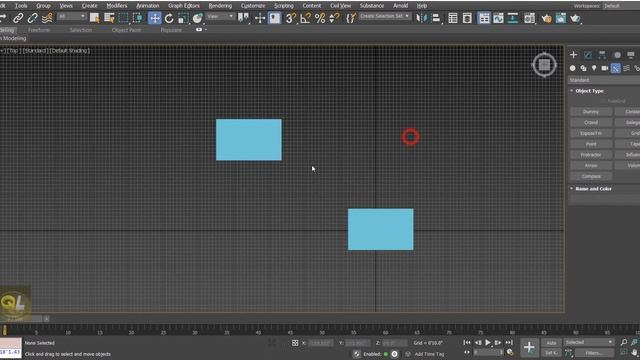Viewport: 640px width, 360px height.
Task: Click the Dummy helper button
Action: pyautogui.click(x=591, y=111)
